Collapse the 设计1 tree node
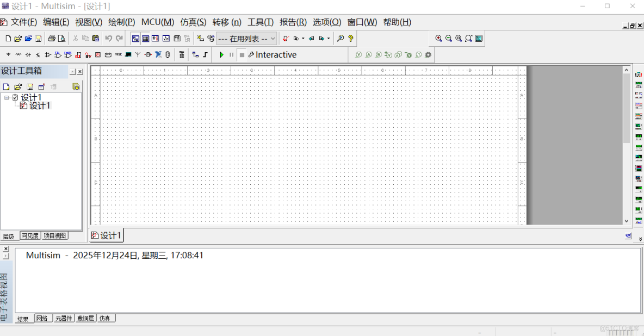This screenshot has height=336, width=644. [x=6, y=98]
